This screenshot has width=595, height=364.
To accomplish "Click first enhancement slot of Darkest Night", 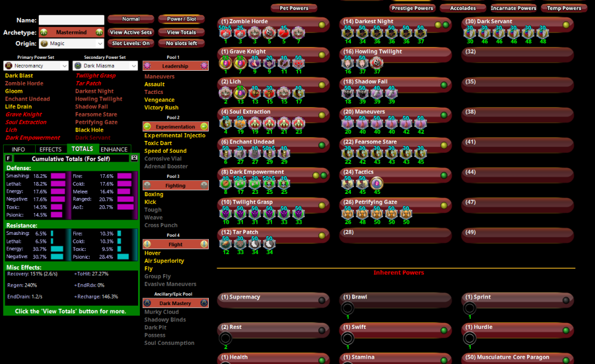I will coord(348,33).
